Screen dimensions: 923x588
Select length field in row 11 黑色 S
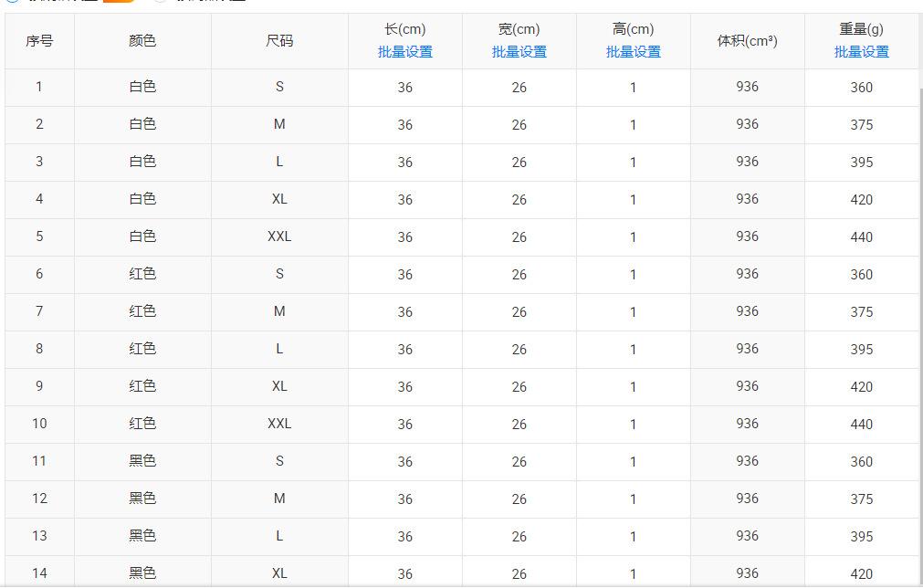point(405,462)
